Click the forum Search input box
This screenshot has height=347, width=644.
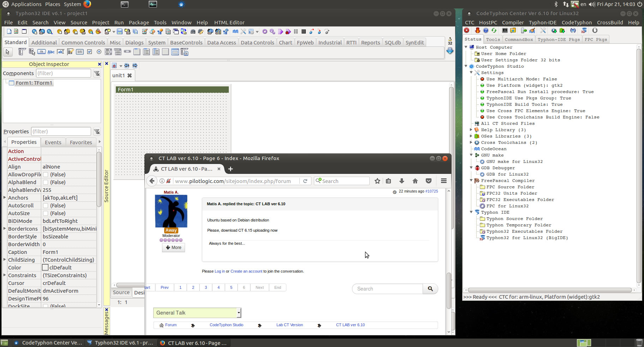click(x=387, y=289)
